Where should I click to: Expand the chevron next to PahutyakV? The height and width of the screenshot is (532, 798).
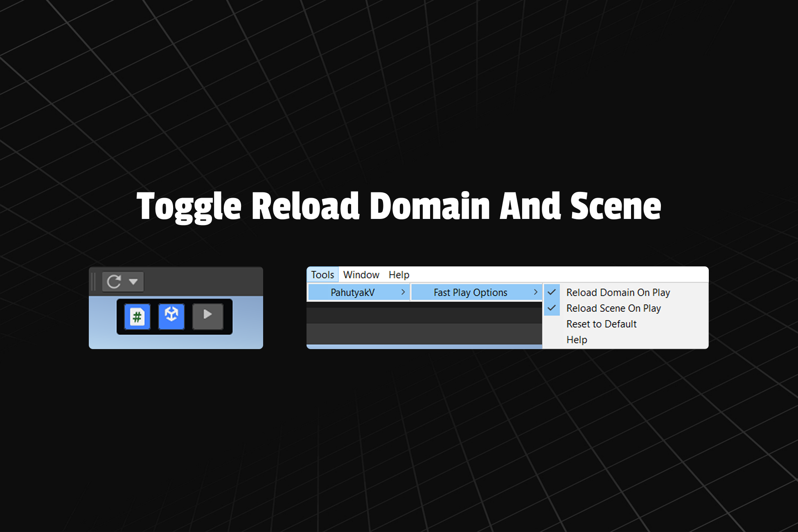(x=403, y=292)
